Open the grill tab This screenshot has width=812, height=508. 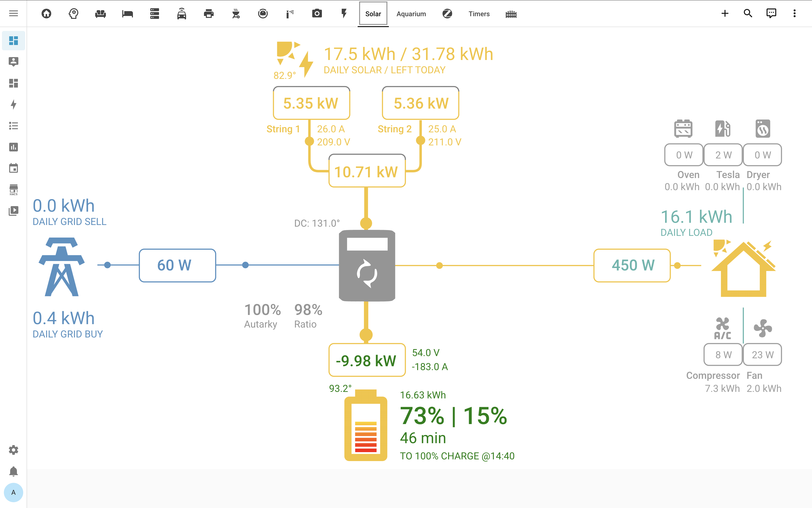[236, 14]
